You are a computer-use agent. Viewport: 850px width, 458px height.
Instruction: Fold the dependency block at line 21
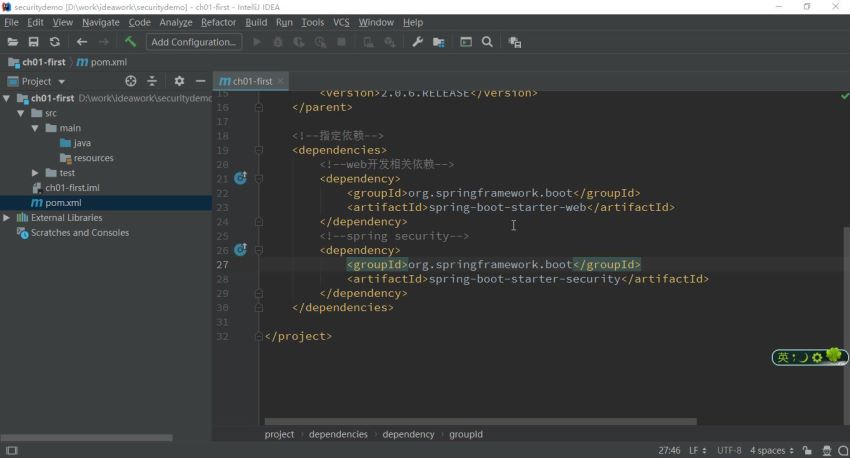pyautogui.click(x=259, y=179)
